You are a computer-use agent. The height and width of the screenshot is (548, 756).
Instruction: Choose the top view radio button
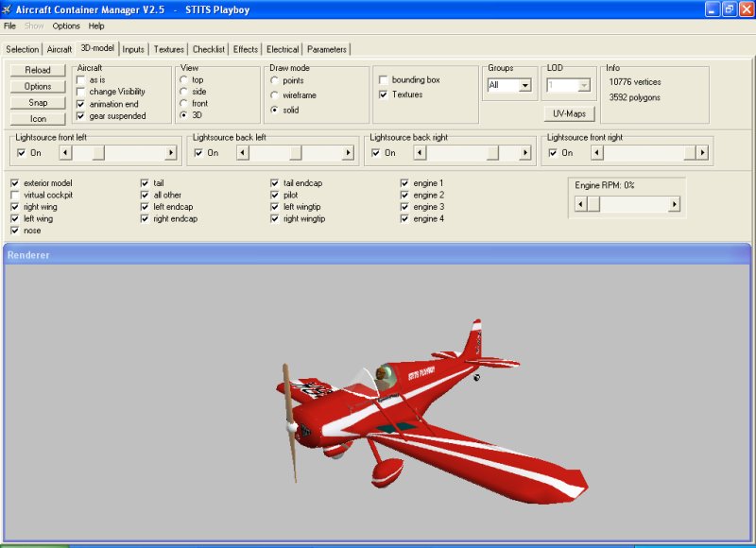[184, 80]
